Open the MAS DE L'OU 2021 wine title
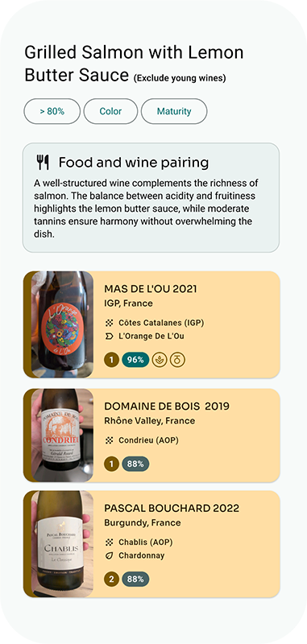The width and height of the screenshot is (307, 644). [x=151, y=289]
